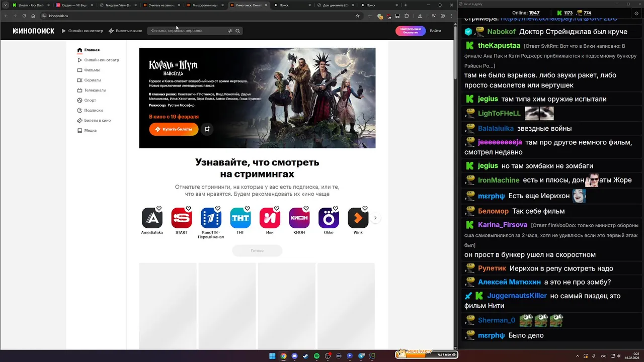Viewport: 644px width, 362px height.
Task: Select the START streaming icon
Action: [181, 218]
